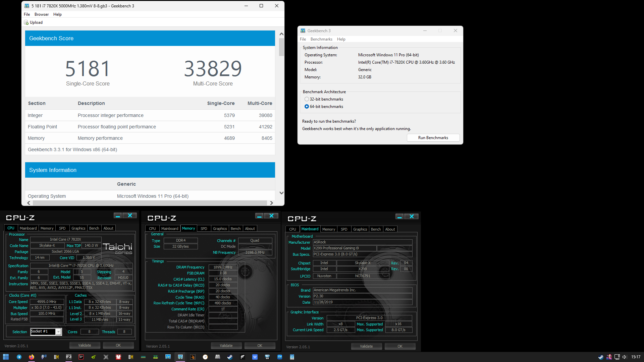Click the Core Speed value 4999.0 MHz
The image size is (644, 362).
pyautogui.click(x=47, y=302)
